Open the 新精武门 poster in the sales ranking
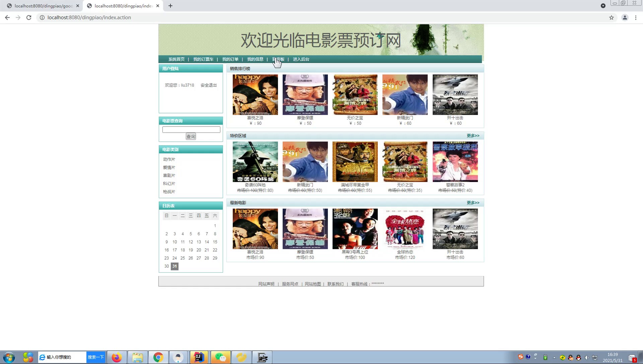643x364 pixels. click(405, 95)
